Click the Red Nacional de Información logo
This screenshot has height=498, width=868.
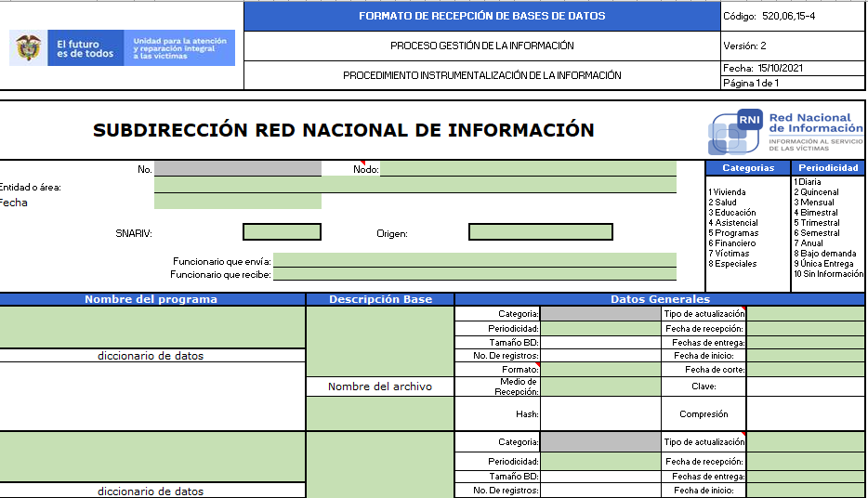tap(785, 132)
